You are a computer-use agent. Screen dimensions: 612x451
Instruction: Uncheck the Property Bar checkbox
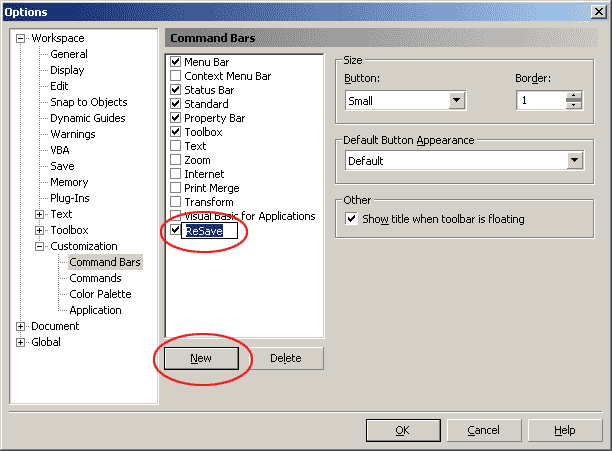(x=176, y=118)
